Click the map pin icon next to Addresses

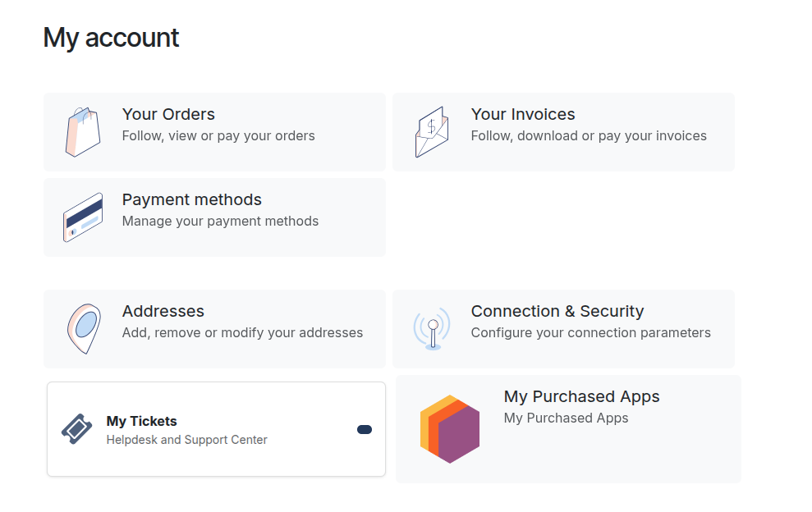pos(82,327)
